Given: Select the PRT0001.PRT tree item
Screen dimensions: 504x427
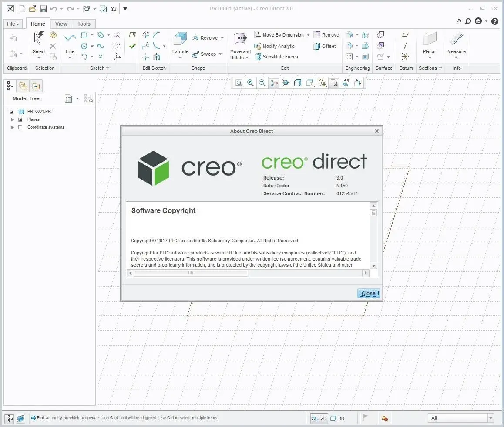Looking at the screenshot, I should [x=40, y=112].
